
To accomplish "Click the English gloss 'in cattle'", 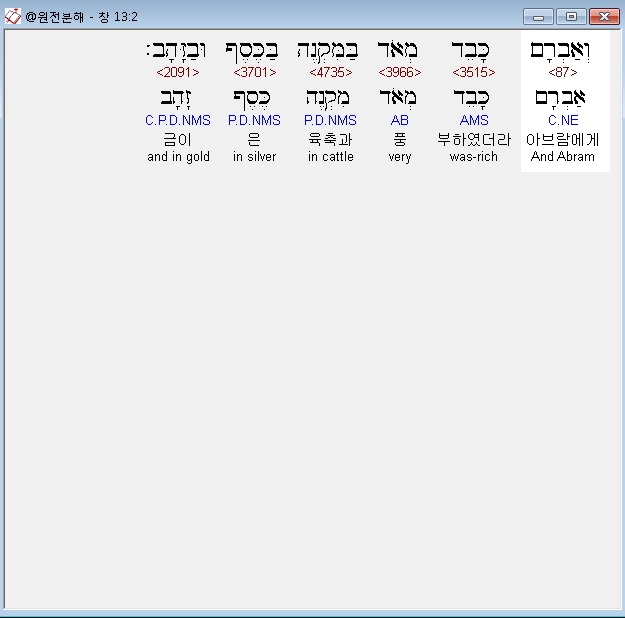I will click(330, 157).
